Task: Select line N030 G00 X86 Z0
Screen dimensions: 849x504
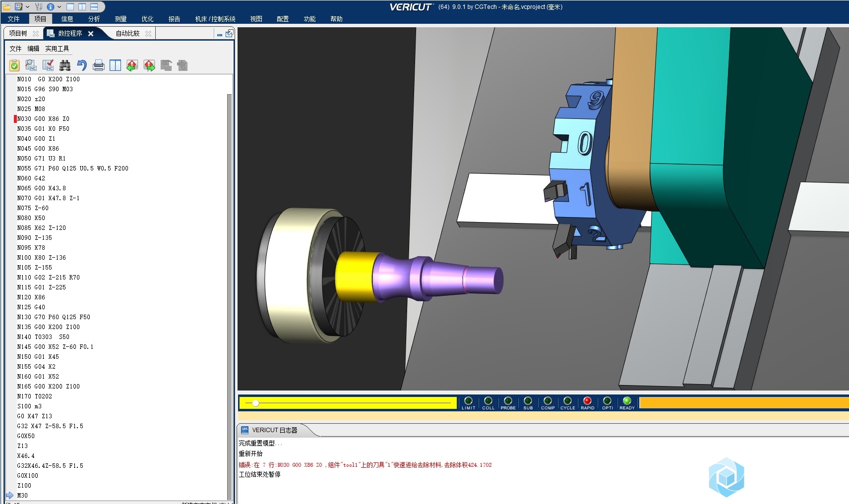Action: tap(43, 119)
